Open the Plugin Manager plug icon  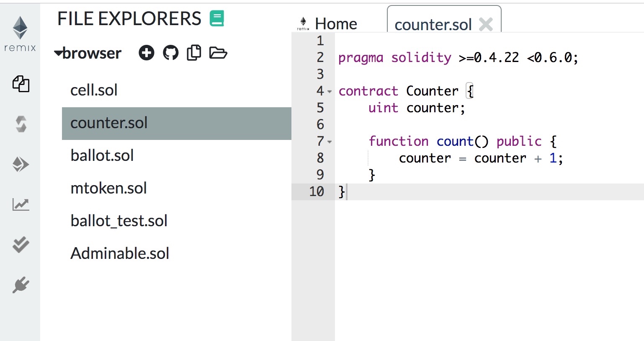pos(21,285)
